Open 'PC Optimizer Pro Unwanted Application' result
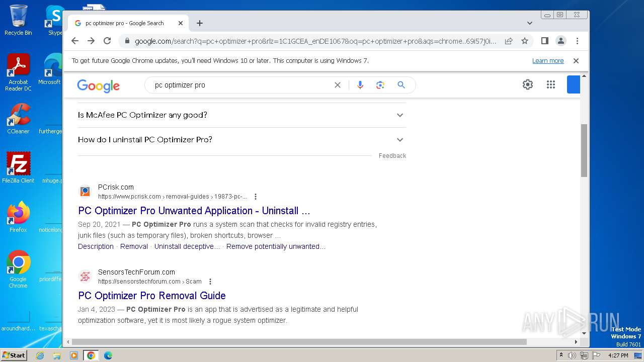 point(194,211)
